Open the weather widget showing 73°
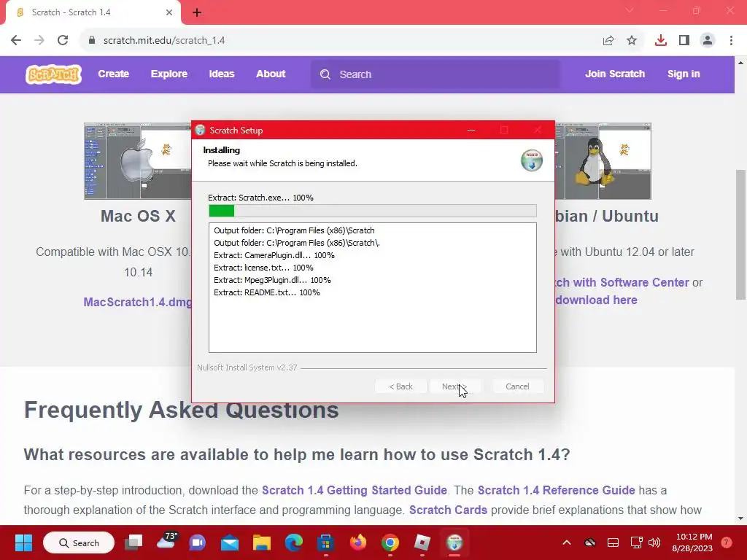This screenshot has width=747, height=560. pyautogui.click(x=166, y=542)
